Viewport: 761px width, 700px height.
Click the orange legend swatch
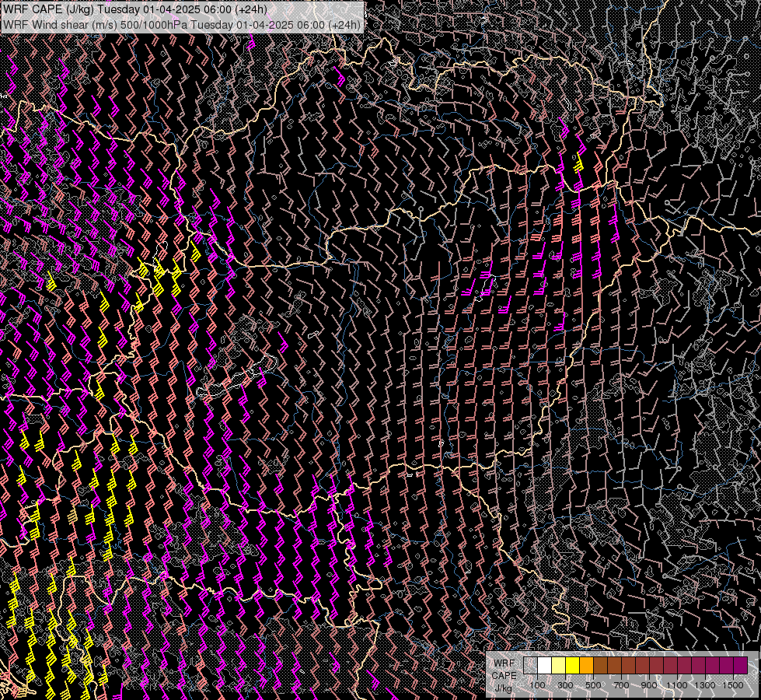[x=586, y=665]
